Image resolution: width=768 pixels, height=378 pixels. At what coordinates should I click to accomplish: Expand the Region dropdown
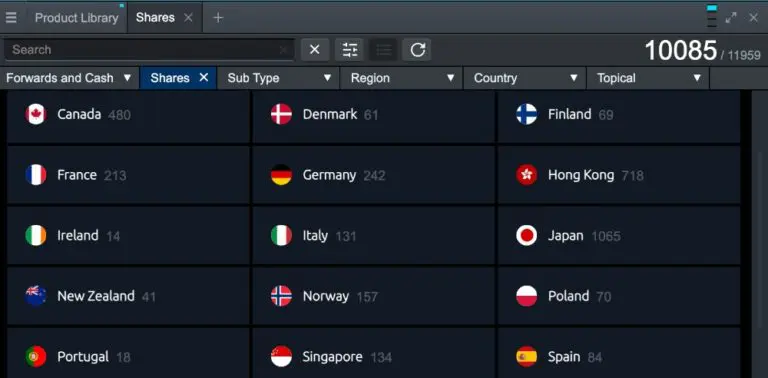point(401,78)
